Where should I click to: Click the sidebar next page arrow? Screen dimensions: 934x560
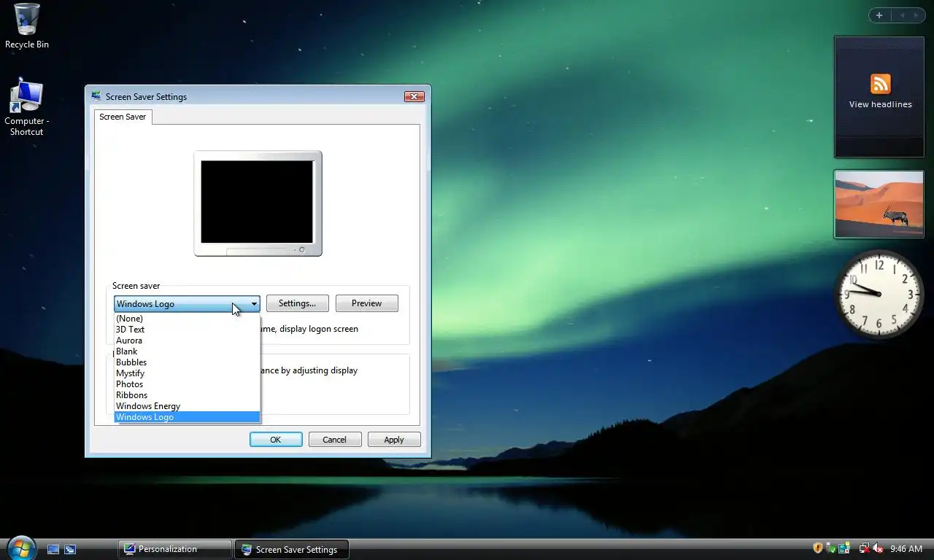(x=916, y=15)
